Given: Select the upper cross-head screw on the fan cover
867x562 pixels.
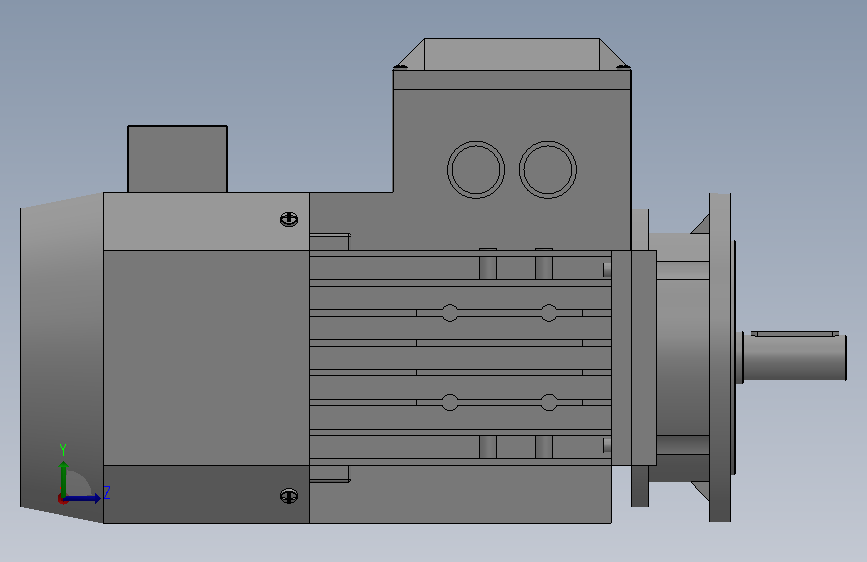Looking at the screenshot, I should 289,220.
